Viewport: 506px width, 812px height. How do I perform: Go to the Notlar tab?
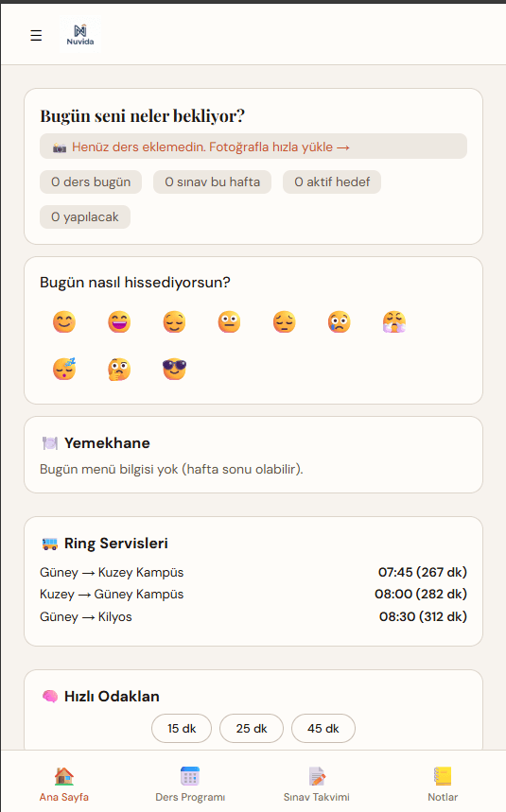[x=443, y=784]
